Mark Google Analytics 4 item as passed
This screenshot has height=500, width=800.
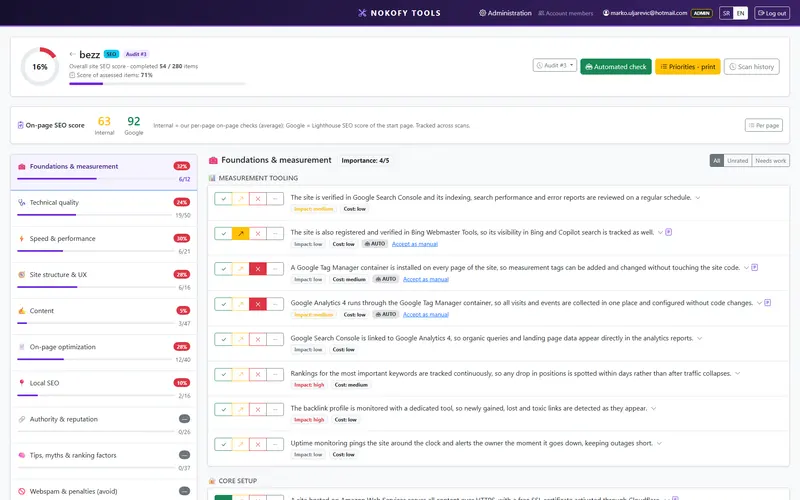(223, 304)
